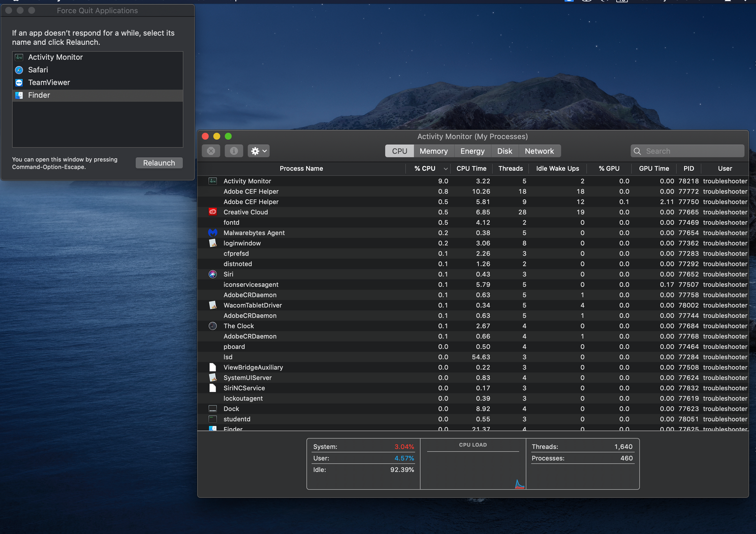Click the Safari icon in Force Quit list
This screenshot has height=534, width=756.
click(x=19, y=70)
